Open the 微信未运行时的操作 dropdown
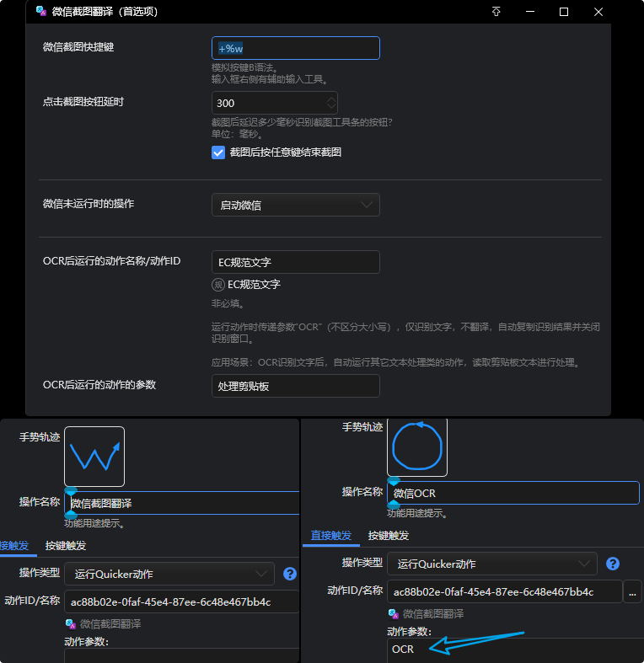The image size is (644, 663). [x=296, y=205]
